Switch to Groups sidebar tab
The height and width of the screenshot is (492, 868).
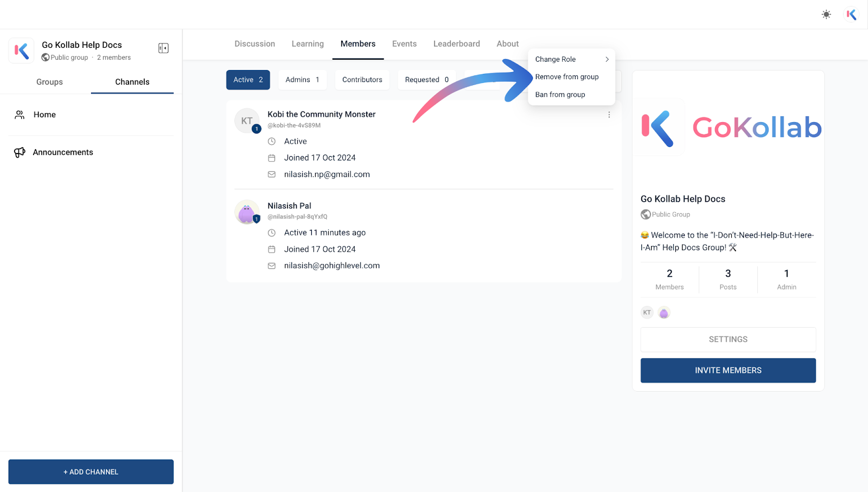(49, 82)
